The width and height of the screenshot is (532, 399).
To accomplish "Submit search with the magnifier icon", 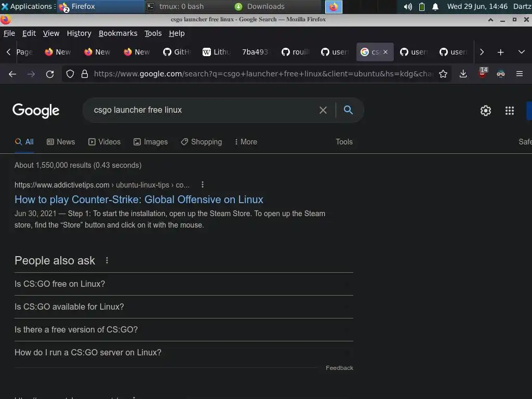I will coord(348,110).
